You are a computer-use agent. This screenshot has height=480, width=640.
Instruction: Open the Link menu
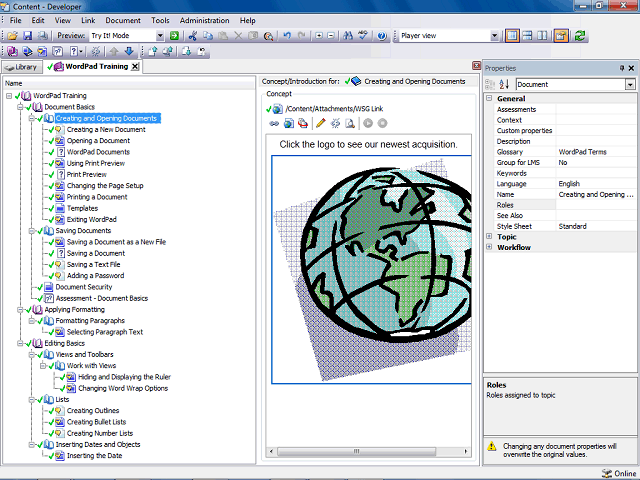coord(88,20)
